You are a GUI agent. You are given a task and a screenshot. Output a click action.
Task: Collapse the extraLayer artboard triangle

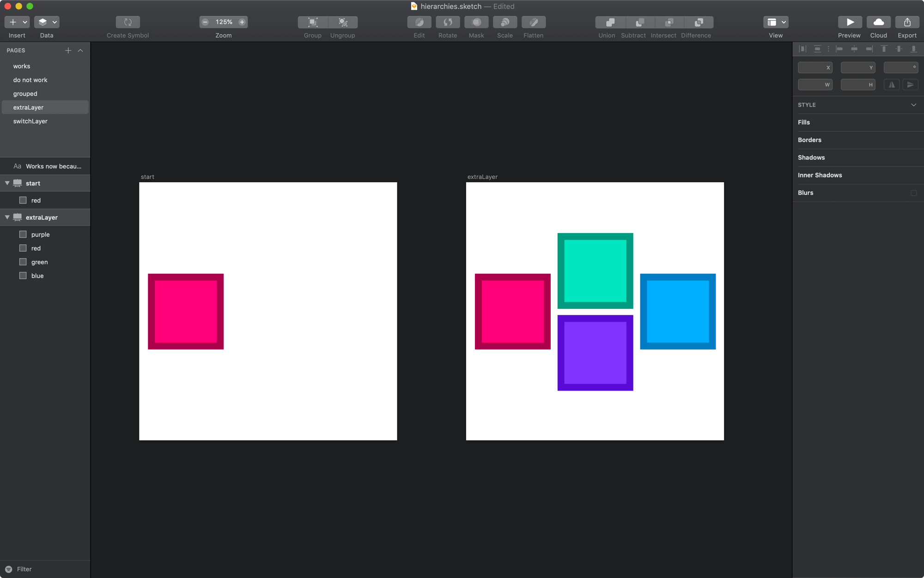tap(7, 217)
